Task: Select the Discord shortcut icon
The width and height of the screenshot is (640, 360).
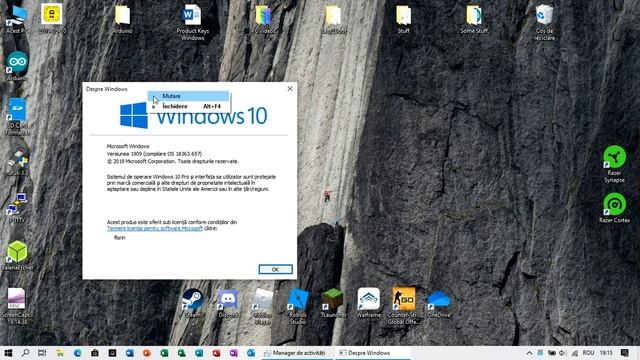Action: 228,303
